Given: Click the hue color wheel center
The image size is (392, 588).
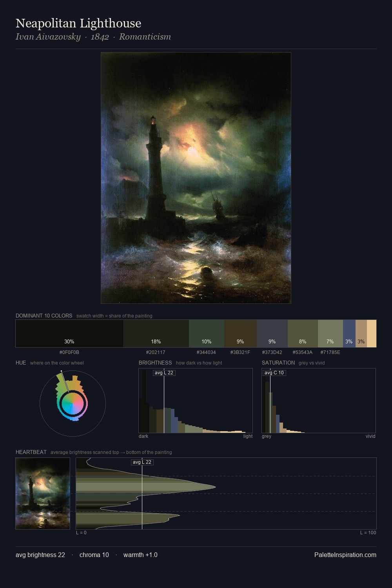Looking at the screenshot, I should pyautogui.click(x=73, y=403).
